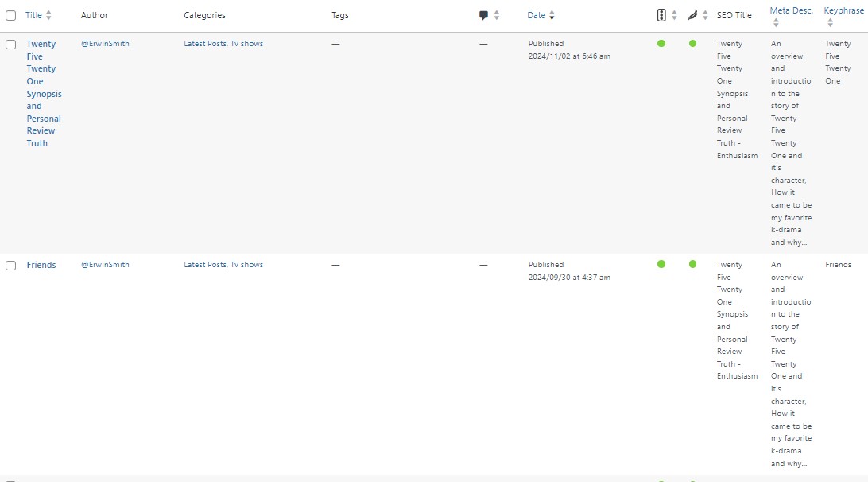Click the sort arrows beside the readability icon
This screenshot has height=482, width=868.
(x=704, y=15)
